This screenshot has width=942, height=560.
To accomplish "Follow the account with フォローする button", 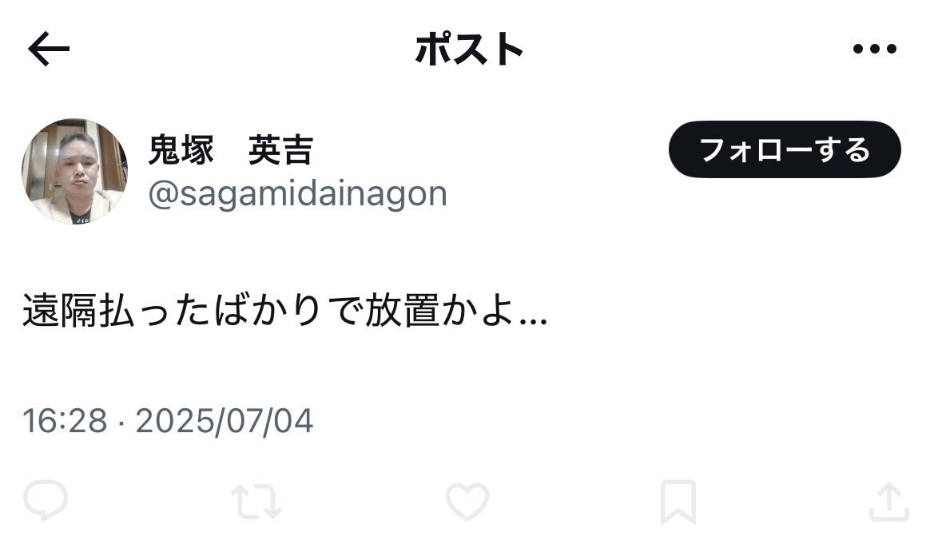I will tap(785, 149).
